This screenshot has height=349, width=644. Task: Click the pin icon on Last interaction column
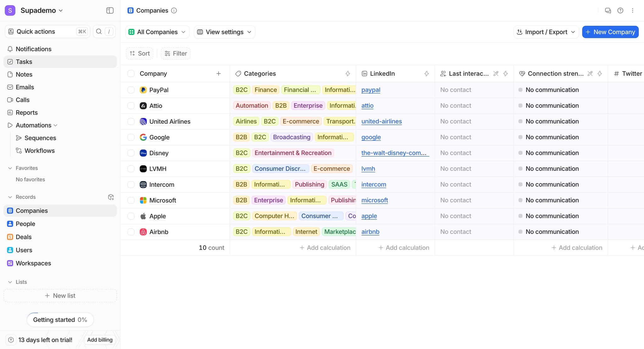tap(496, 74)
